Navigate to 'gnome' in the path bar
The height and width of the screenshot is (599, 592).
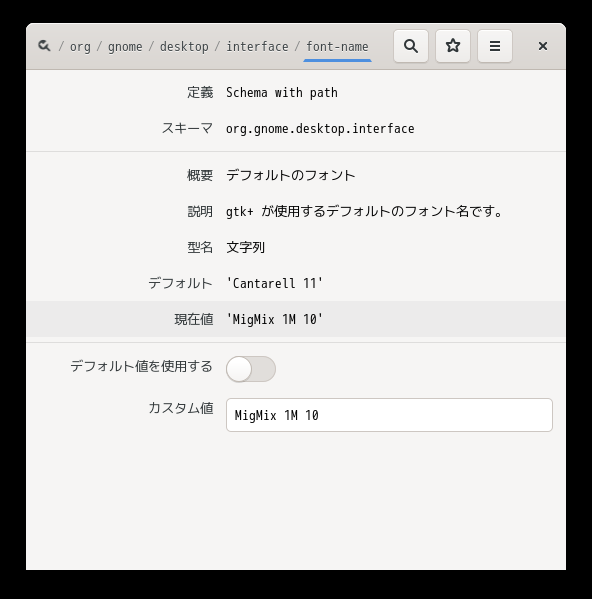125,47
